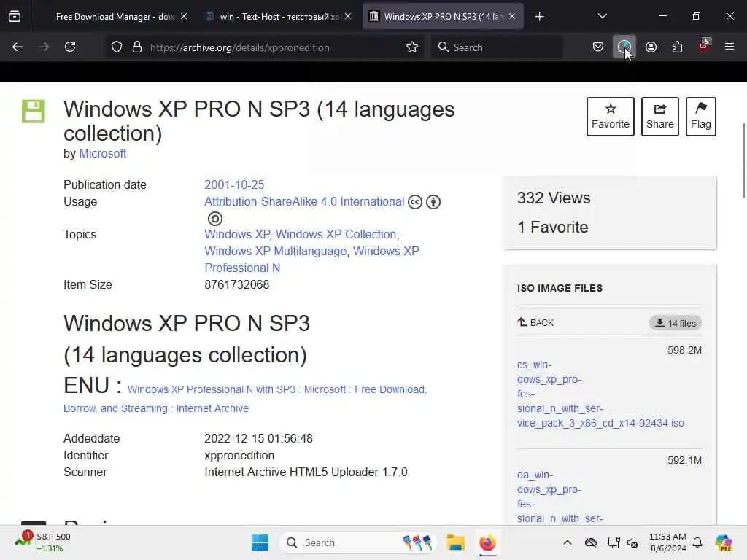
Task: Open the tracking protection shield icon
Action: point(117,47)
